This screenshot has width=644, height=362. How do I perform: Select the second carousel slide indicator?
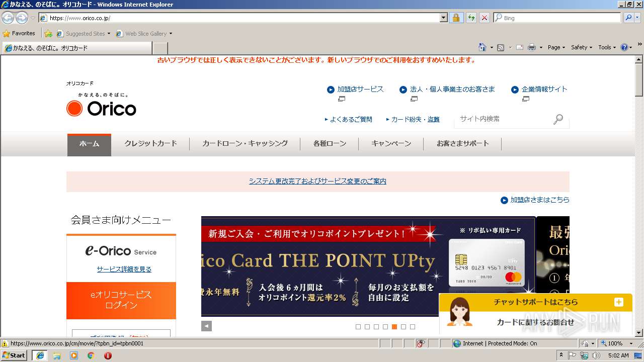tap(367, 327)
